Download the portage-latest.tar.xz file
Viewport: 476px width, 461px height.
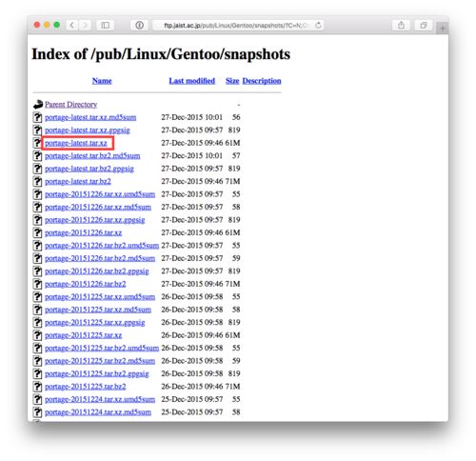pos(76,143)
